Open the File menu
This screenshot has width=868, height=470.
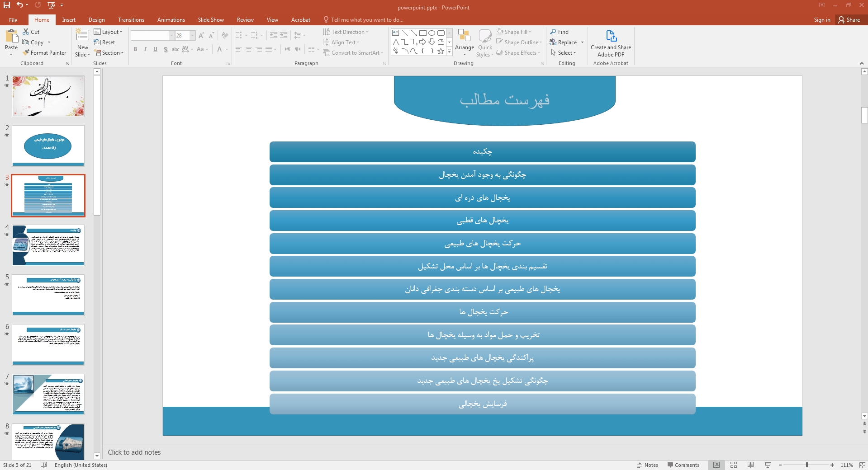pyautogui.click(x=13, y=20)
